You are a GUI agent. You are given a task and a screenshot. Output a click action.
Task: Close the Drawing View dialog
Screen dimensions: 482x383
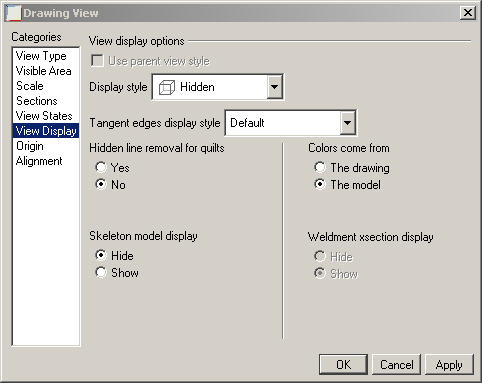click(x=468, y=13)
